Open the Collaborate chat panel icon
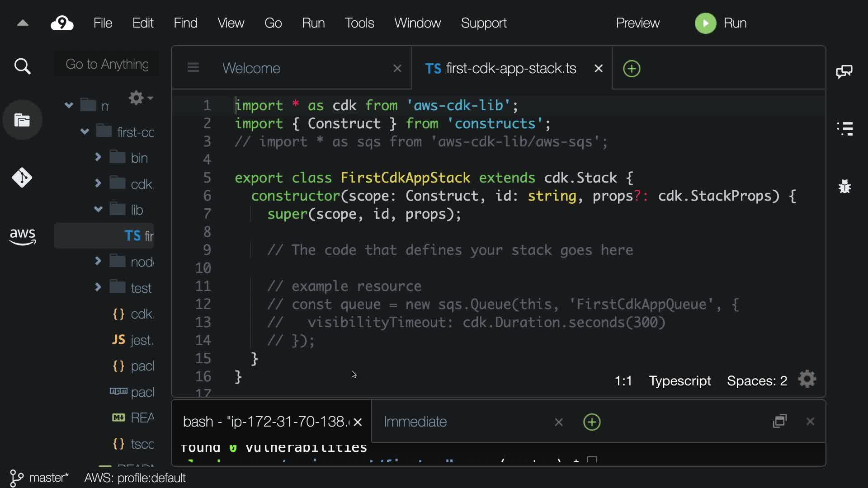Screen dimensions: 868x488 (x=844, y=71)
